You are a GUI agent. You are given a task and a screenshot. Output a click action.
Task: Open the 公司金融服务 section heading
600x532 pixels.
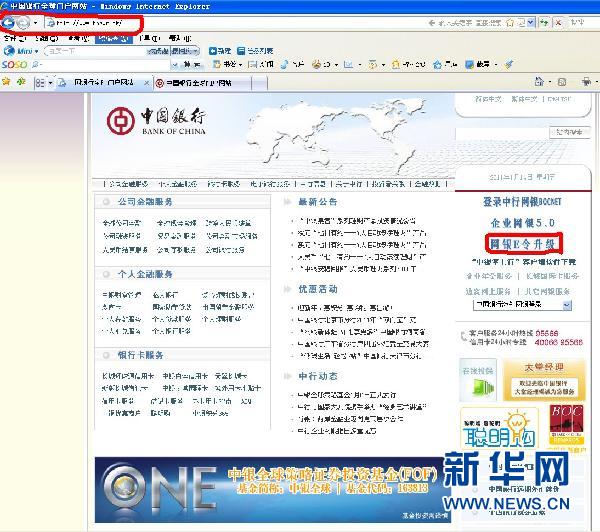[x=145, y=202]
